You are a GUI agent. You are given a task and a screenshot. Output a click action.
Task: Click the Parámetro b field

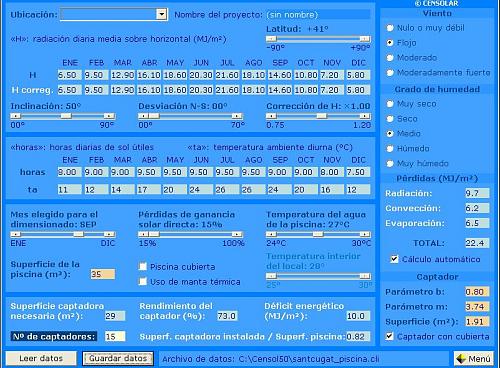pyautogui.click(x=477, y=292)
